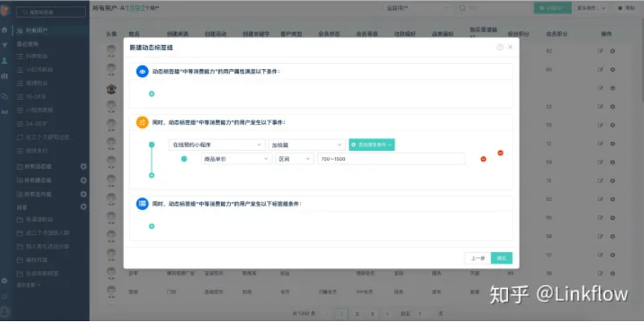The height and width of the screenshot is (322, 644).
Task: Go to page 2 in pagination
Action: (357, 314)
